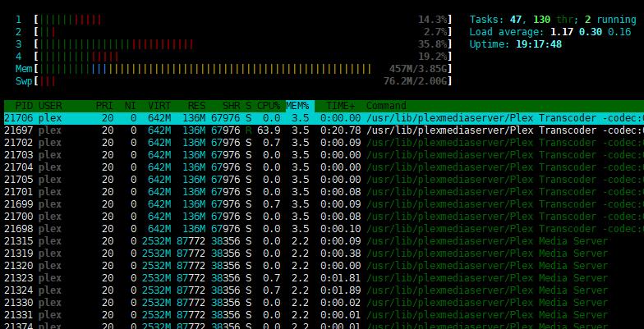Viewport: 644px width, 329px height.
Task: Click the PRI column header
Action: tap(104, 106)
